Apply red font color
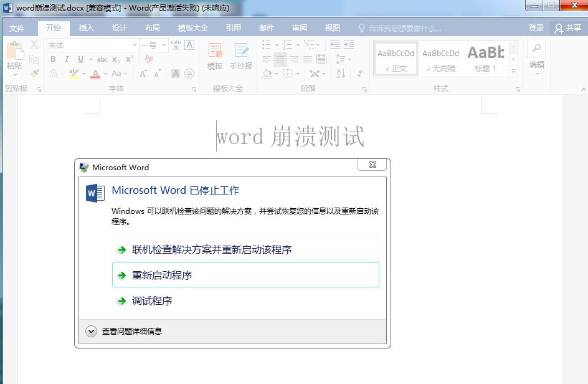 (x=96, y=73)
